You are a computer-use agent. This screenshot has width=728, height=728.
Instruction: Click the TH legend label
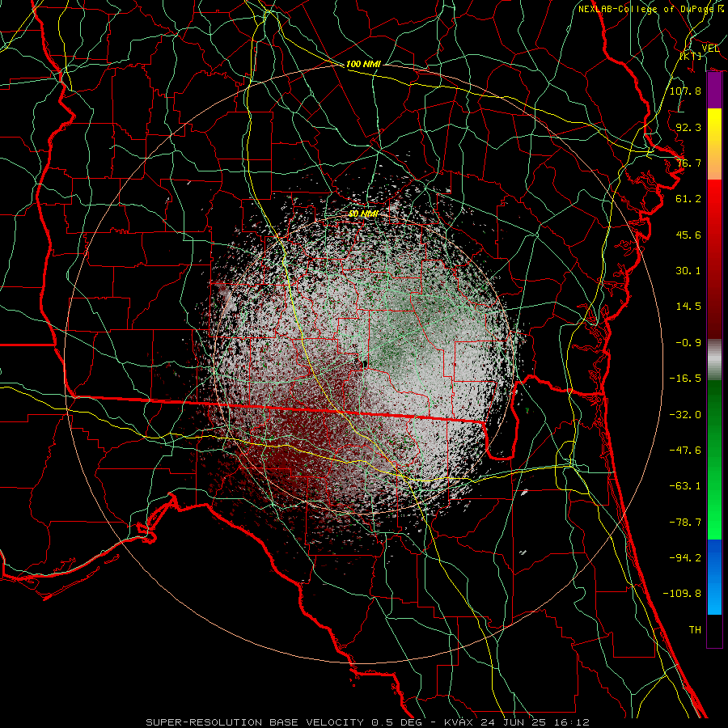tap(695, 630)
